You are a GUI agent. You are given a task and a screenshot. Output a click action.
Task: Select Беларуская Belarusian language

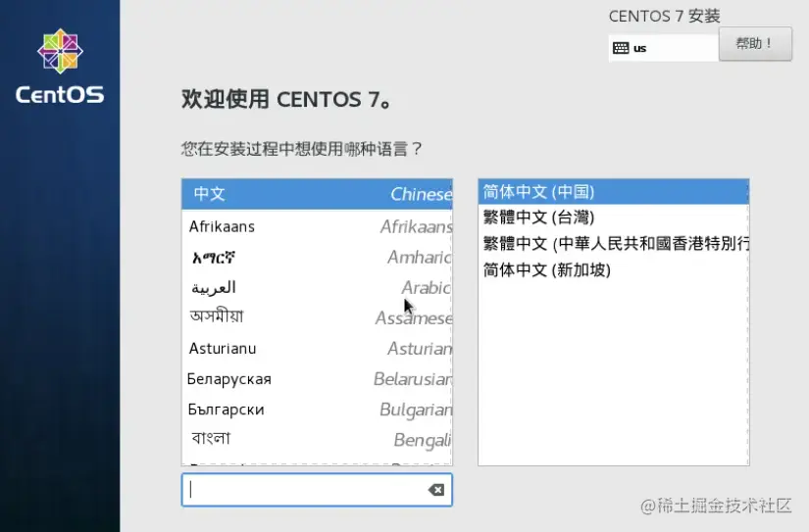pos(317,379)
